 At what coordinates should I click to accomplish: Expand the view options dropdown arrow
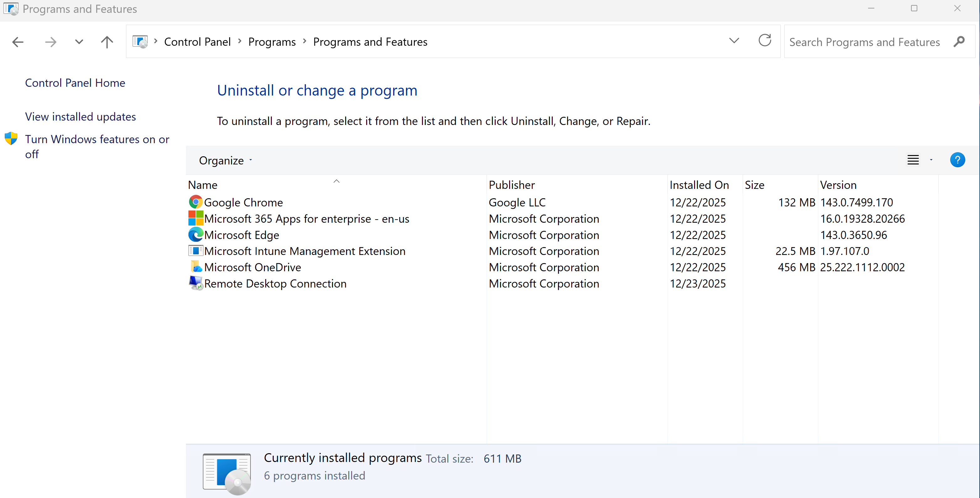931,160
